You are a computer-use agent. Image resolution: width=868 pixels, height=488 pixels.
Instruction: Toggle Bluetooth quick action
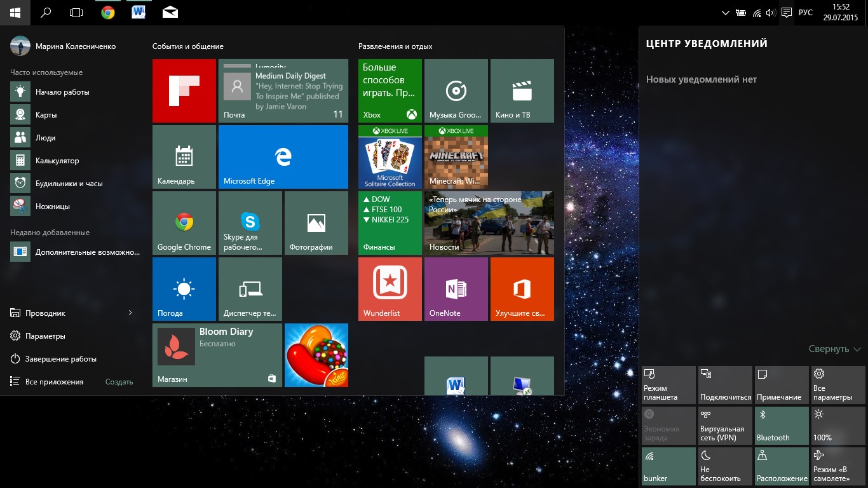(x=782, y=425)
